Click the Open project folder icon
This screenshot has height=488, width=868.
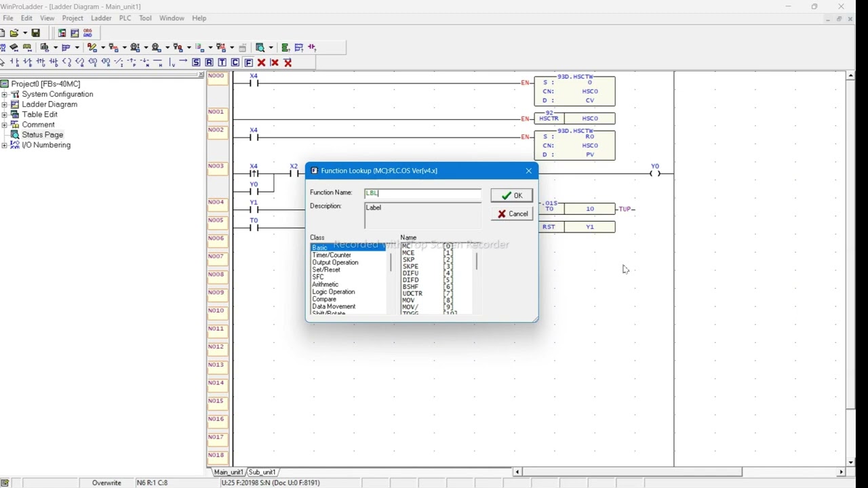click(x=14, y=33)
